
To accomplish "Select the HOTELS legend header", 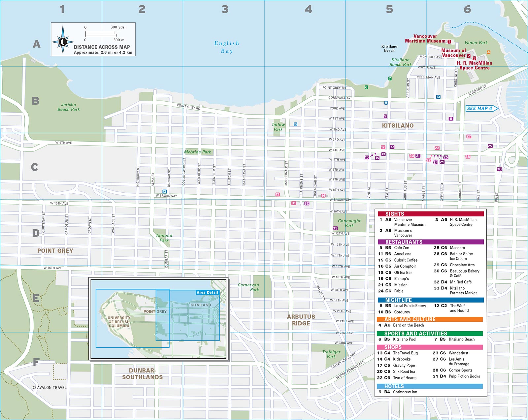I will 430,386.
